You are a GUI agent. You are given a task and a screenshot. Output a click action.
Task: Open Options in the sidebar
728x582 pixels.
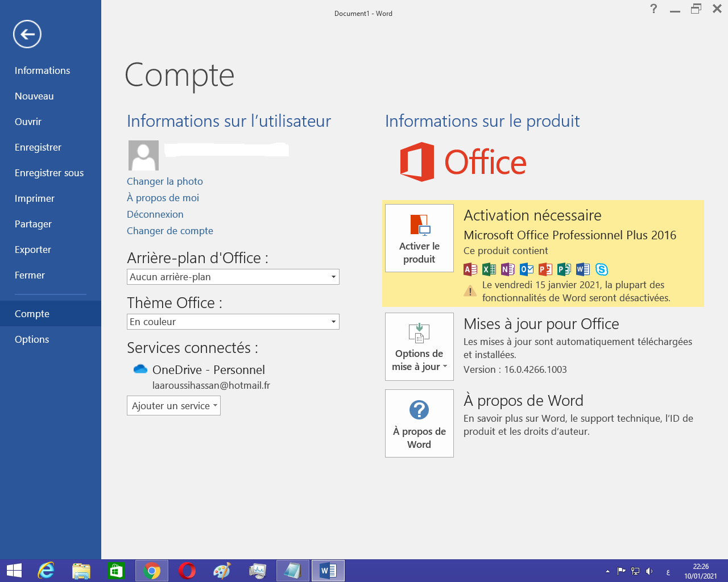[x=51, y=339]
